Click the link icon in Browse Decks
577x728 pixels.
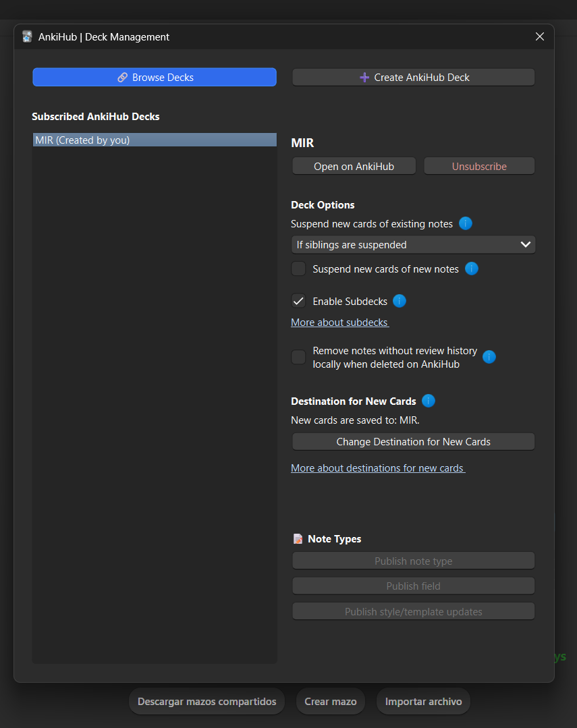(x=123, y=78)
